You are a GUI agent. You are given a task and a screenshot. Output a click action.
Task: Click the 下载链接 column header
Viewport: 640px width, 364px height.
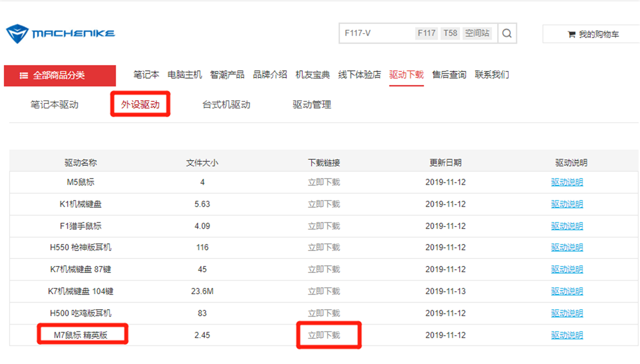tap(324, 163)
